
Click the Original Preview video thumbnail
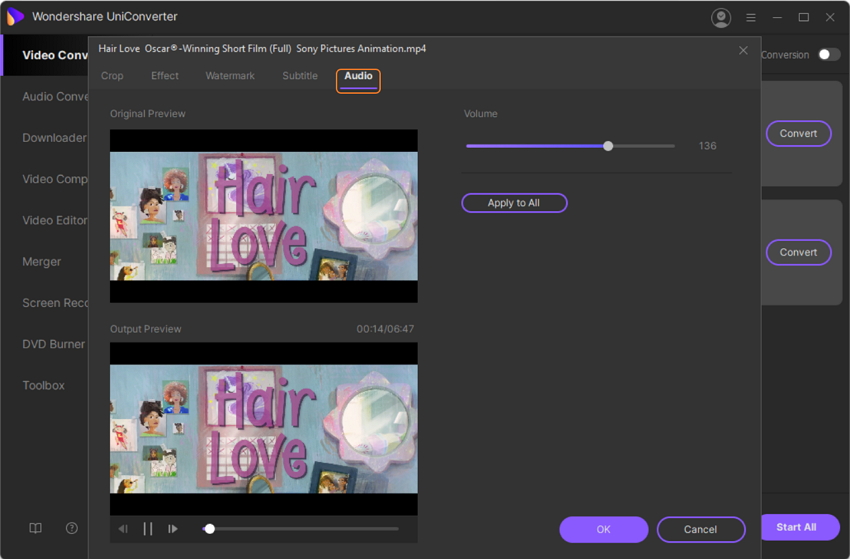tap(263, 216)
